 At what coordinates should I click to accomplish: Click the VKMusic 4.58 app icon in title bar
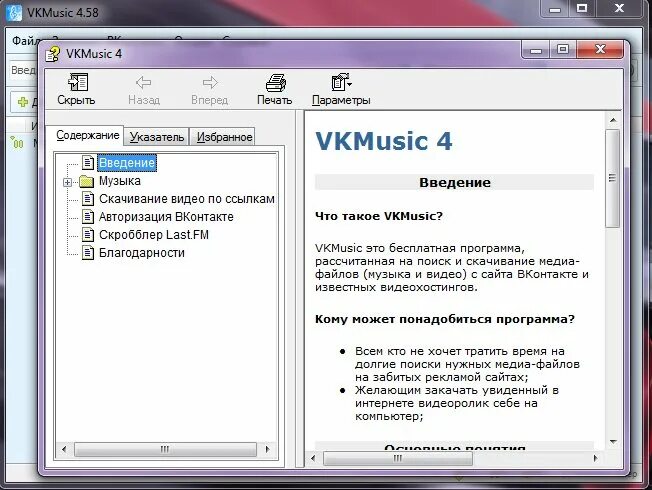(x=14, y=12)
